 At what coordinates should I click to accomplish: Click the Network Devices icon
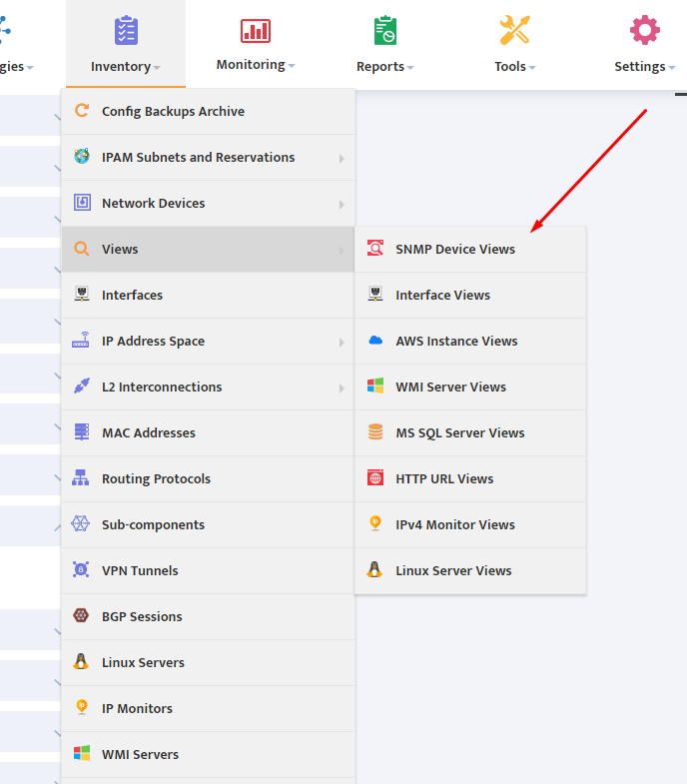click(x=82, y=203)
